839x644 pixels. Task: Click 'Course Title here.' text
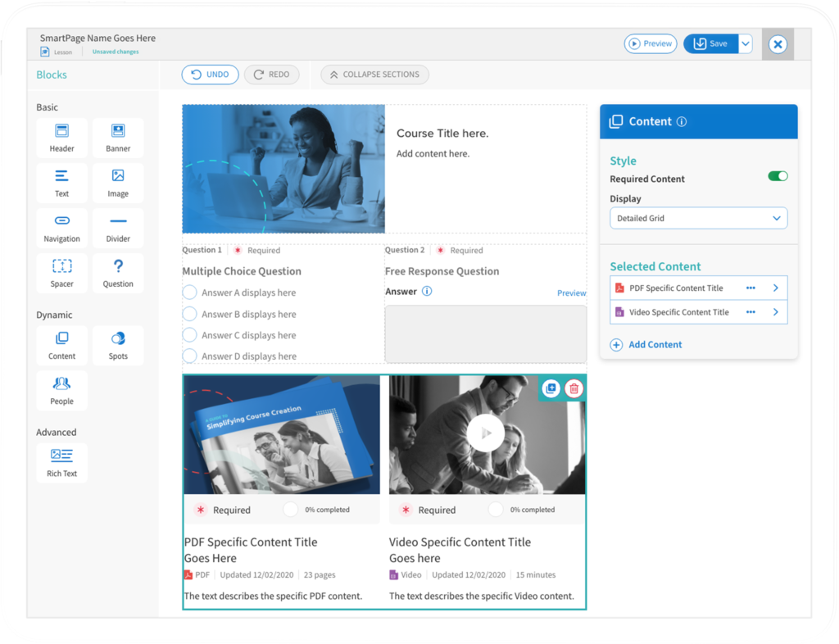tap(442, 134)
